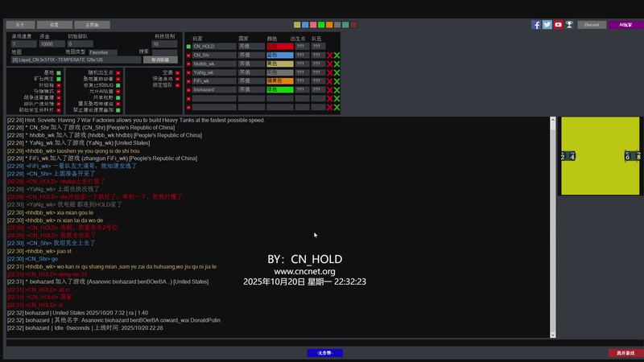The image size is (644, 362).
Task: Click the chat message input field
Action: pyautogui.click(x=324, y=343)
